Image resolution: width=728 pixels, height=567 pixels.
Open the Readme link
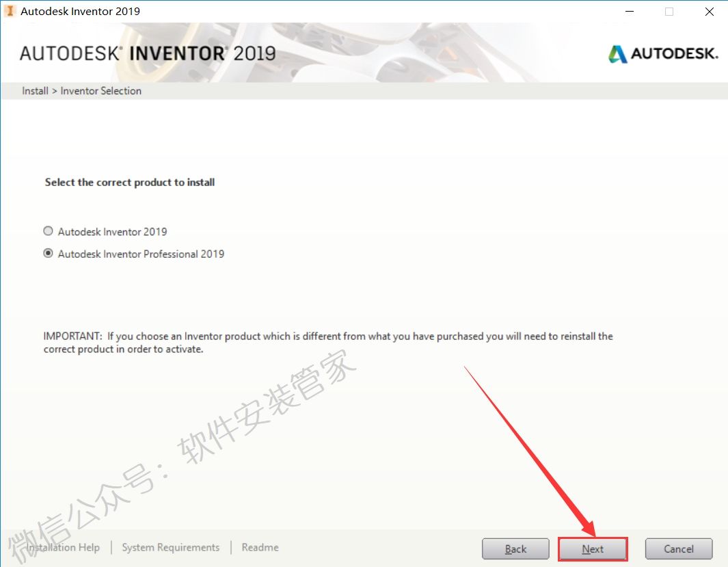260,547
